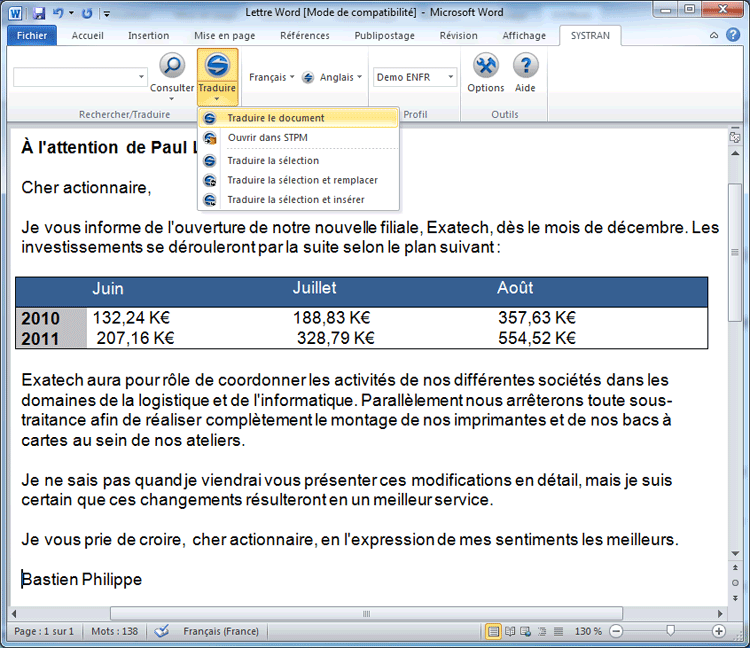Click the proofing spell-check status icon
Viewport: 750px width, 648px height.
pyautogui.click(x=162, y=631)
